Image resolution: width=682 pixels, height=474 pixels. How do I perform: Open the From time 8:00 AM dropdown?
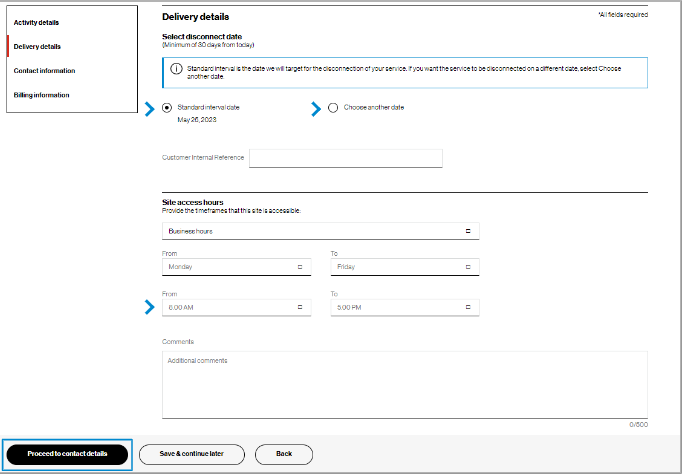coord(236,307)
